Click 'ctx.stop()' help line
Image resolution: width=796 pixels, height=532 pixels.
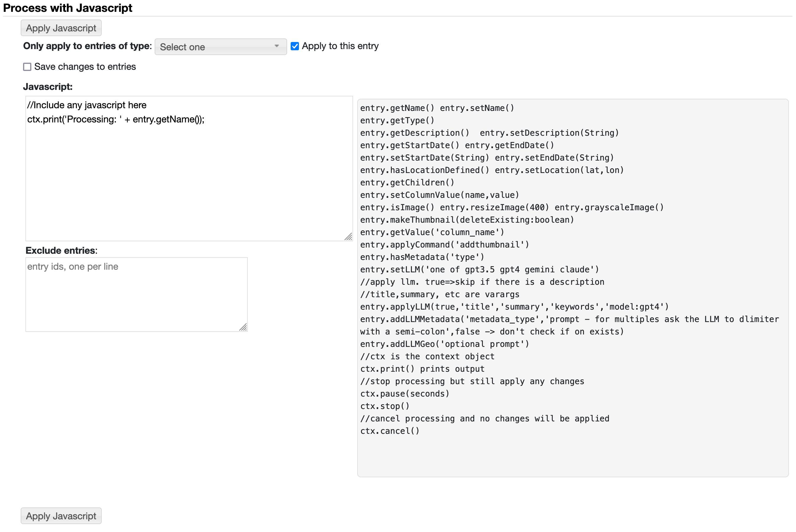tap(385, 406)
